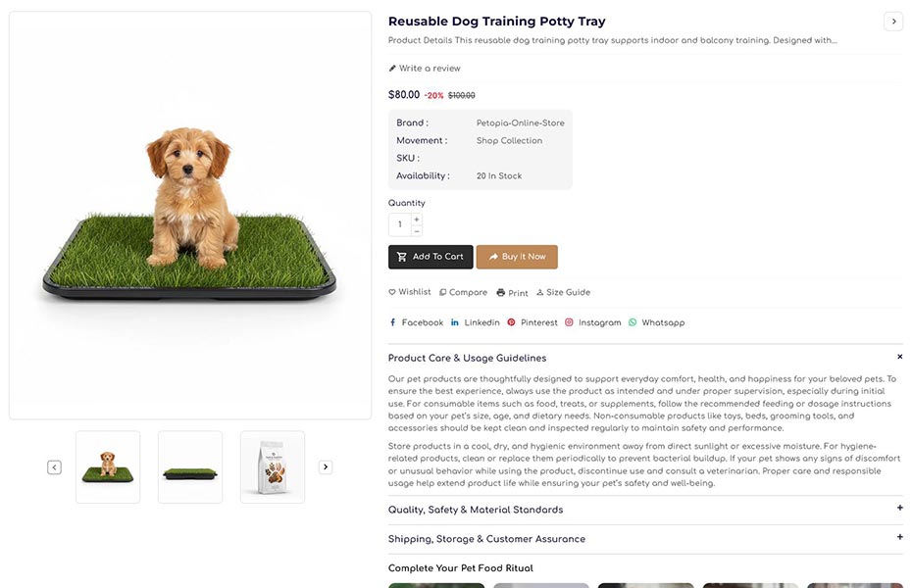The image size is (912, 588).
Task: Collapse Product Care & Usage Guidelines section
Action: [899, 357]
